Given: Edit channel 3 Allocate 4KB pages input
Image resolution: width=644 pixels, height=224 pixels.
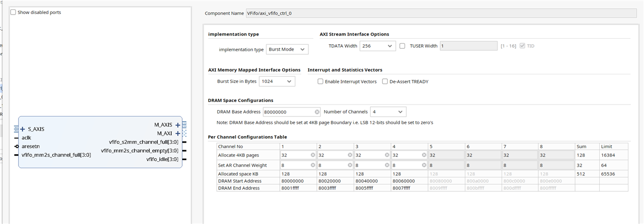Looking at the screenshot, I should 372,155.
